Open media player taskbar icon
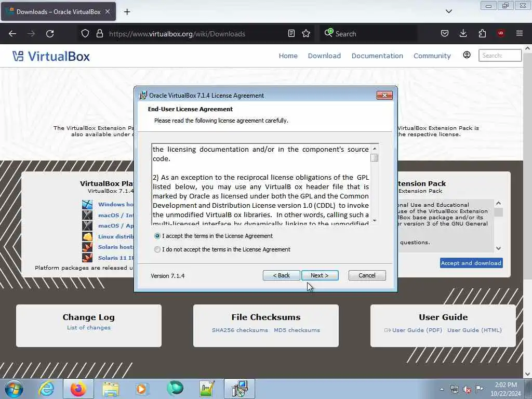 point(142,389)
